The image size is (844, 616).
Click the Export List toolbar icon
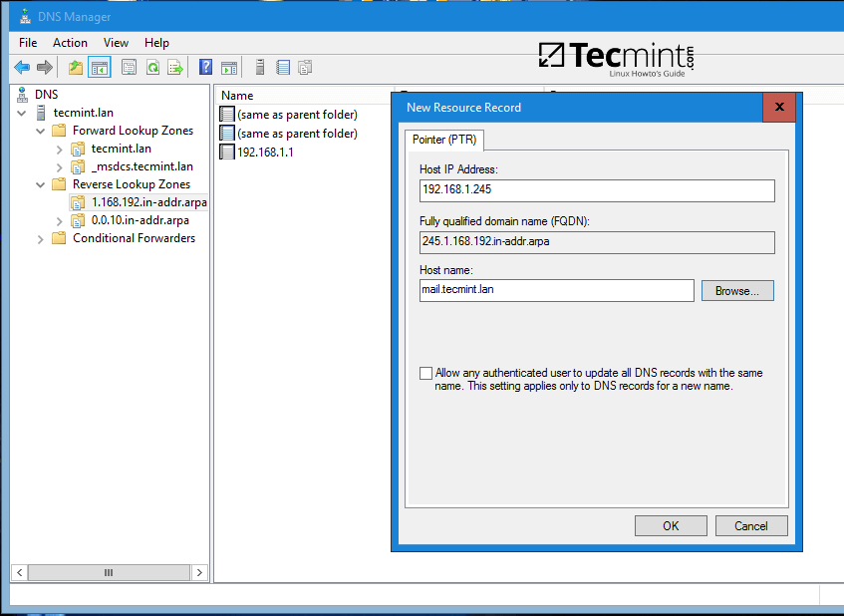177,67
